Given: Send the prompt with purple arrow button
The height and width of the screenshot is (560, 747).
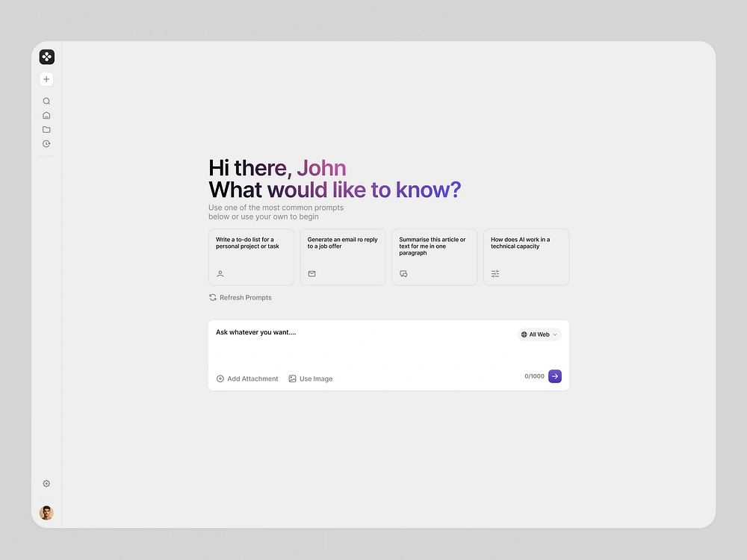Looking at the screenshot, I should pos(555,376).
